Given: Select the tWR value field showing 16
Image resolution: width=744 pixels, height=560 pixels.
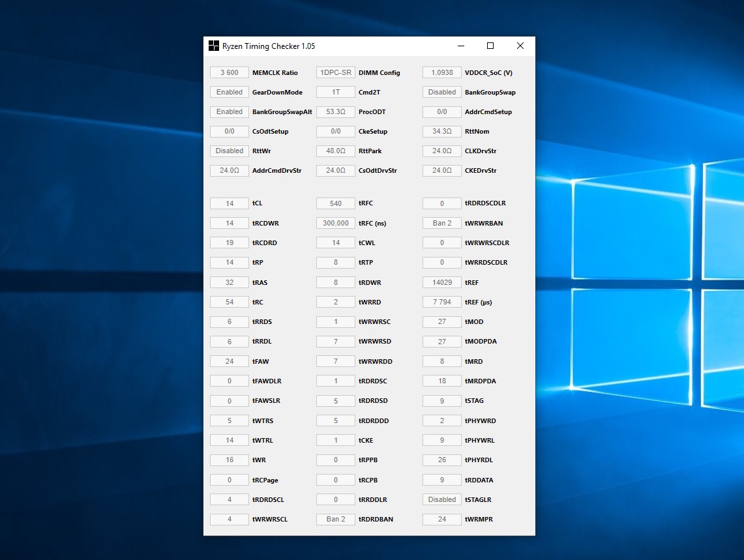Looking at the screenshot, I should (230, 460).
